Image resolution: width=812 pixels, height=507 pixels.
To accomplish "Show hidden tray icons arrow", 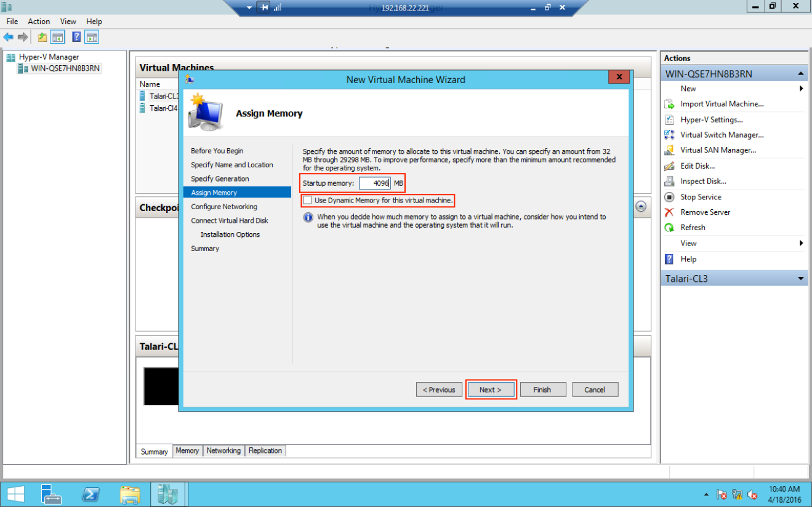I will [705, 495].
